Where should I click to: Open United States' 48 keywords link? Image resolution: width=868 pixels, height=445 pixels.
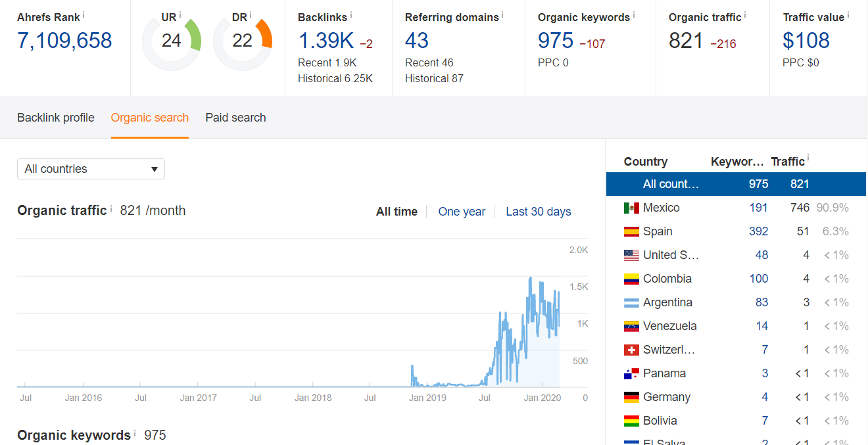point(761,255)
